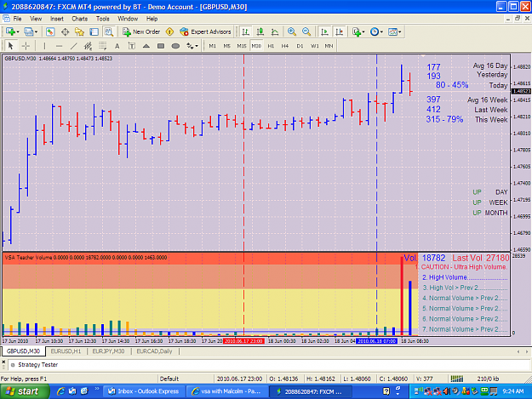Viewport: 532px width, 399px height.
Task: Switch to the EURJPY,M30 chart tab
Action: point(109,351)
